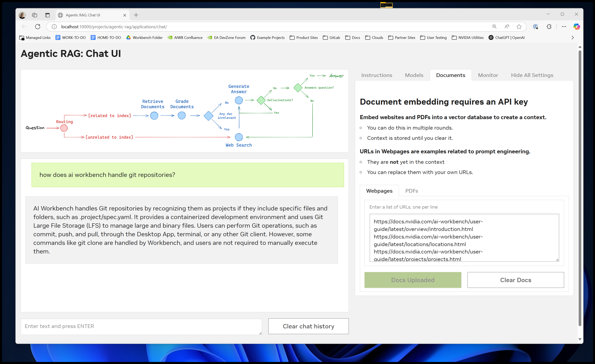Viewport: 595px width, 364px height.
Task: Click the 'Document embedding requires an API key' heading
Action: (444, 102)
